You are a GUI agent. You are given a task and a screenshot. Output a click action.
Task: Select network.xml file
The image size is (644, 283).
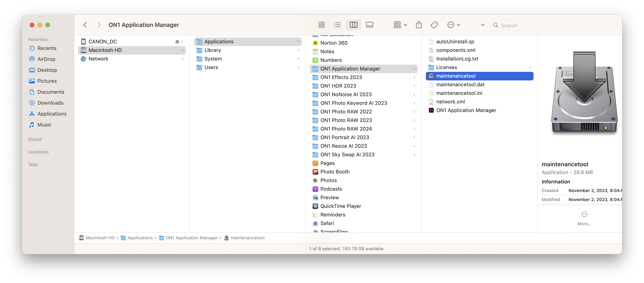pos(479,102)
